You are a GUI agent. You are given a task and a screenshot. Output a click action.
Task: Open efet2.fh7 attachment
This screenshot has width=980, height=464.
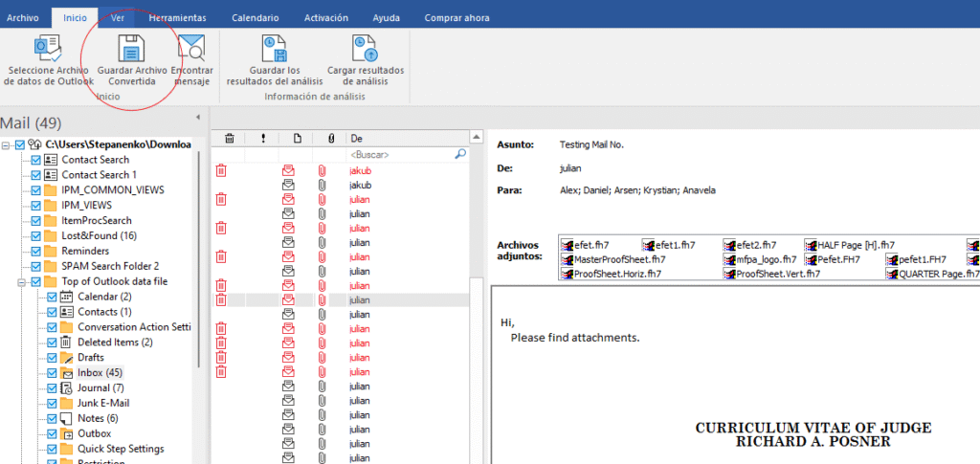pos(750,245)
